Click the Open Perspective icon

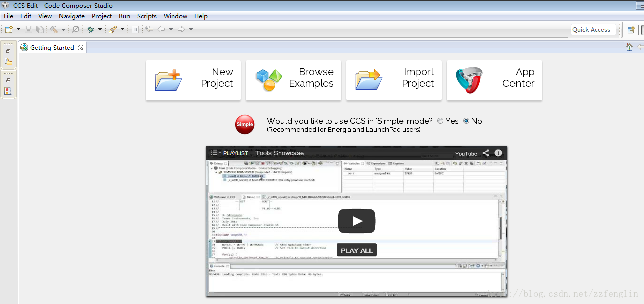631,30
